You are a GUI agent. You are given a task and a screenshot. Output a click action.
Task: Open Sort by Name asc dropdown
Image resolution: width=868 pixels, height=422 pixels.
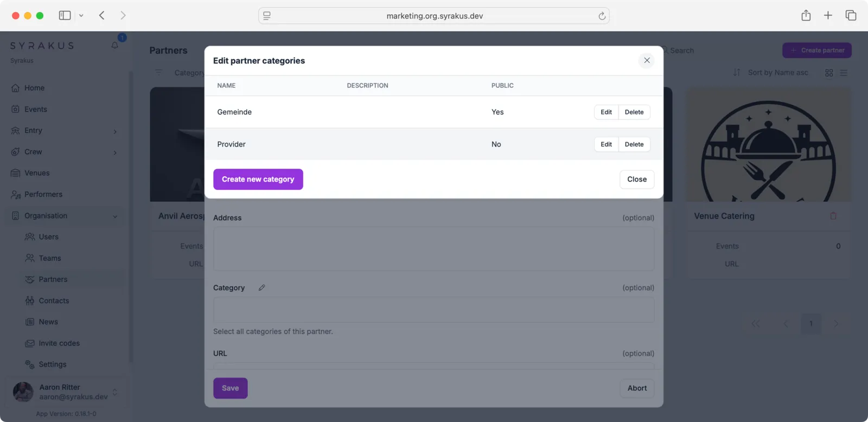[771, 73]
